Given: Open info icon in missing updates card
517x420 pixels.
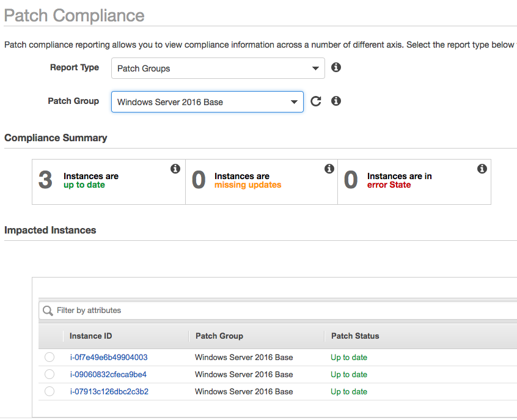Looking at the screenshot, I should click(x=329, y=169).
